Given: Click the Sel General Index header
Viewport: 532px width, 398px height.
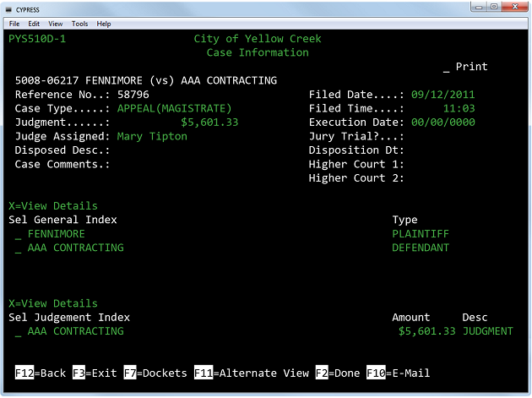Looking at the screenshot, I should (x=62, y=220).
